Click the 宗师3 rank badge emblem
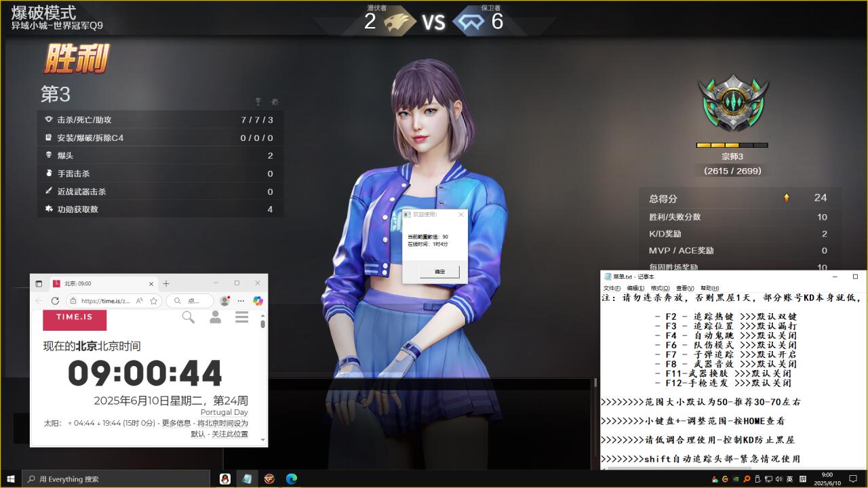Image resolution: width=868 pixels, height=488 pixels. 733,102
